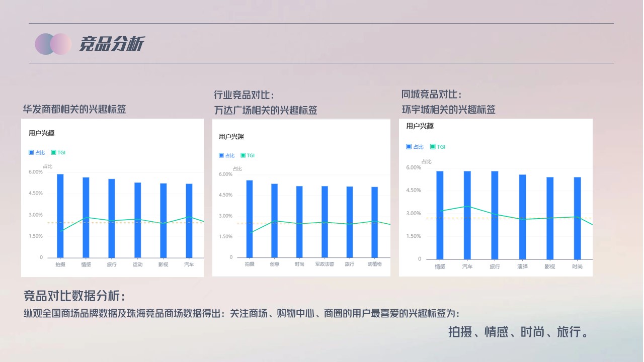644x362 pixels.
Task: Click 拍摄 axis label in 万达广场 chart
Action: [250, 264]
